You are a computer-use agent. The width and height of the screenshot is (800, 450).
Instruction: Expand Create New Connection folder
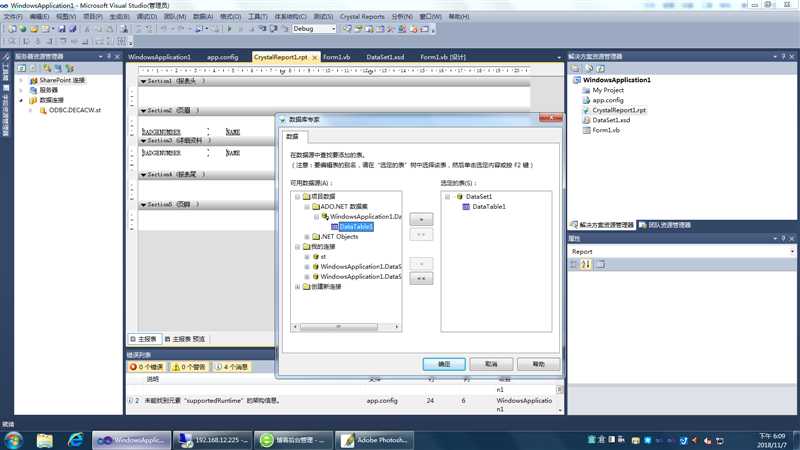pos(297,287)
